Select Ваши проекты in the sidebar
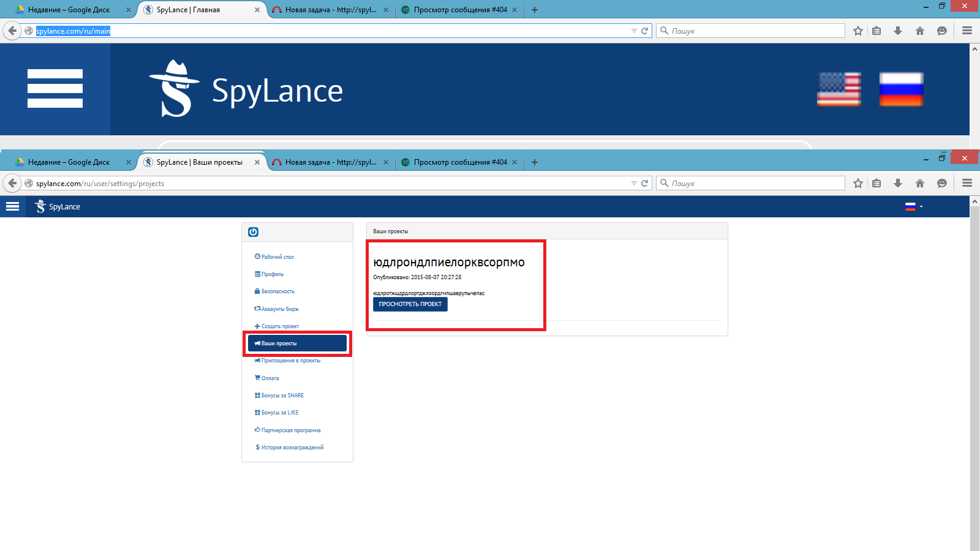This screenshot has height=551, width=980. click(x=297, y=343)
